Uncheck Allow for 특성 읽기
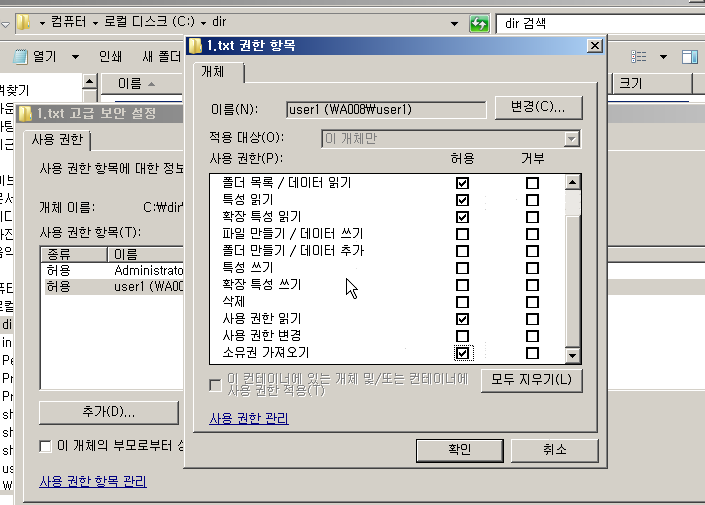Image resolution: width=705 pixels, height=505 pixels. click(462, 200)
